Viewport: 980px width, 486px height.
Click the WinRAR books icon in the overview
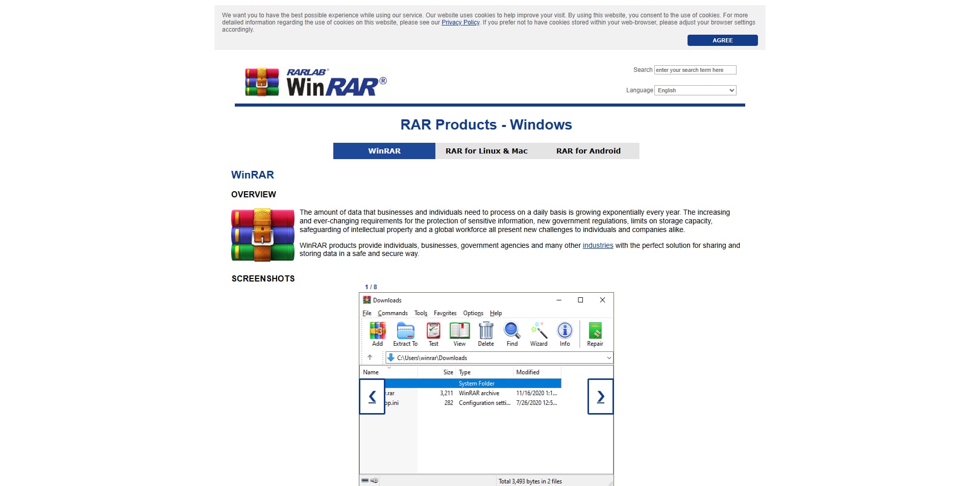(263, 235)
